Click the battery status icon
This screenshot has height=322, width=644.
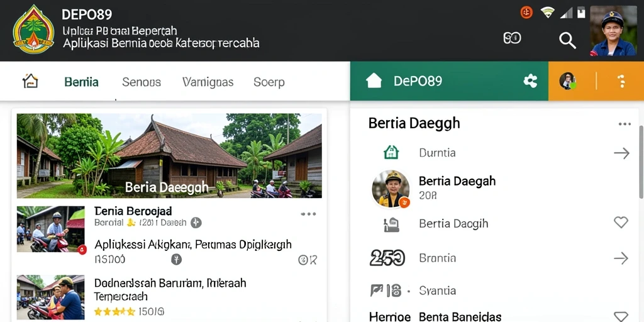tap(581, 13)
